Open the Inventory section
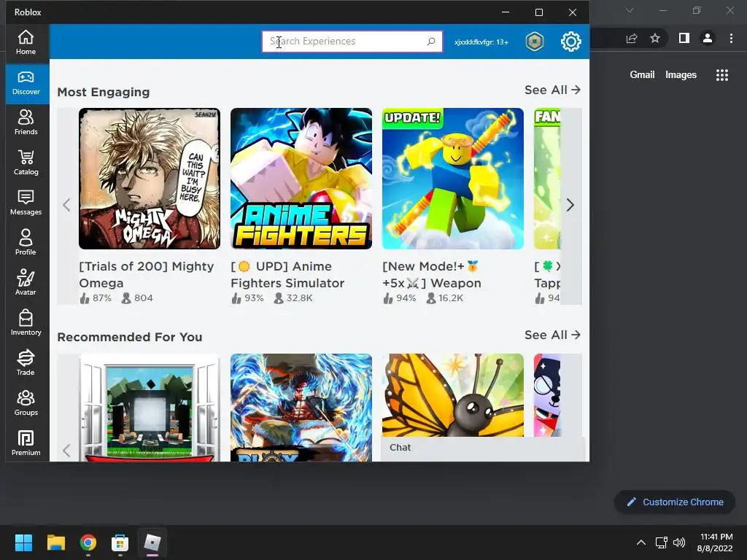 [26, 323]
